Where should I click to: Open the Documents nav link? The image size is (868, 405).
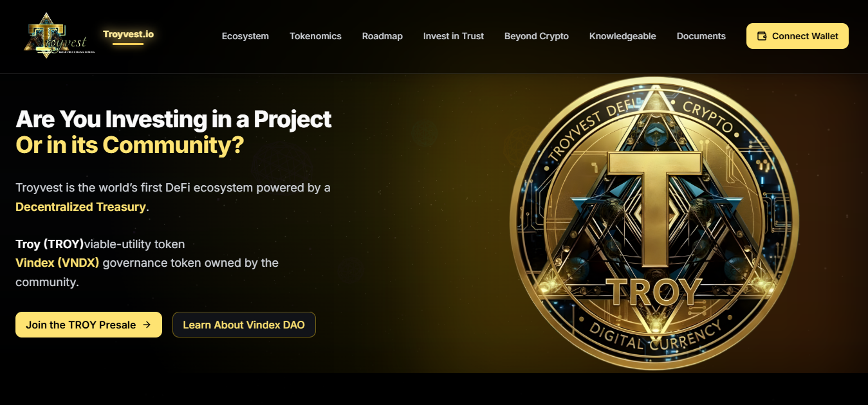701,36
